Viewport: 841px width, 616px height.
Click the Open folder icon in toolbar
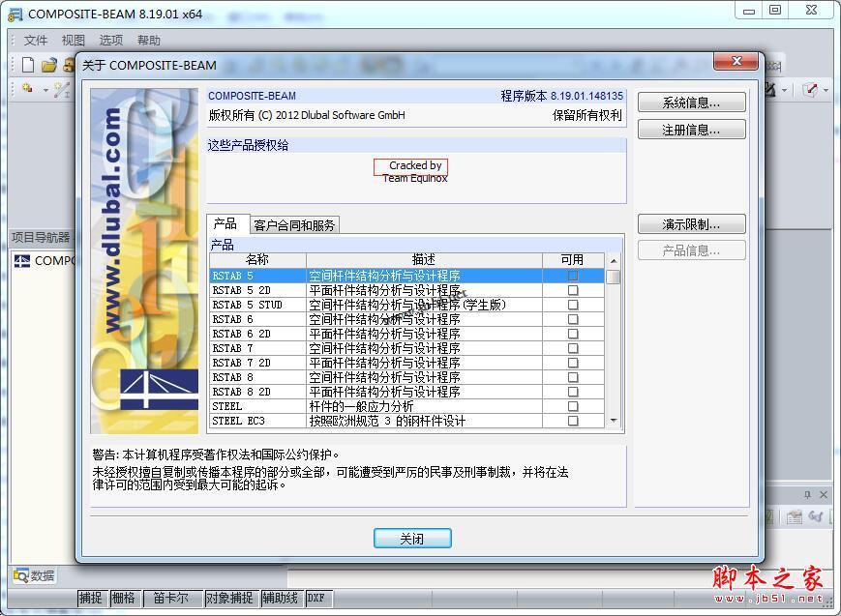[48, 66]
